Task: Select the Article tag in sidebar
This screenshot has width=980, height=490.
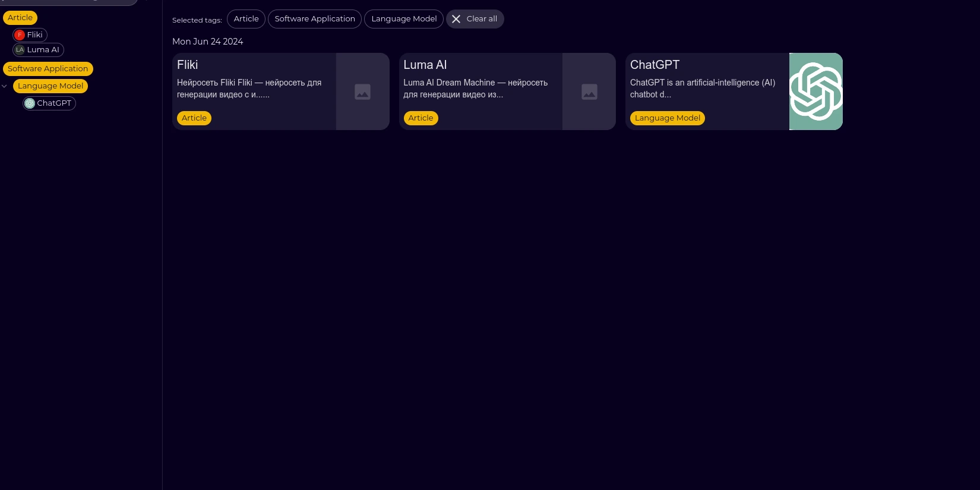Action: (x=20, y=18)
